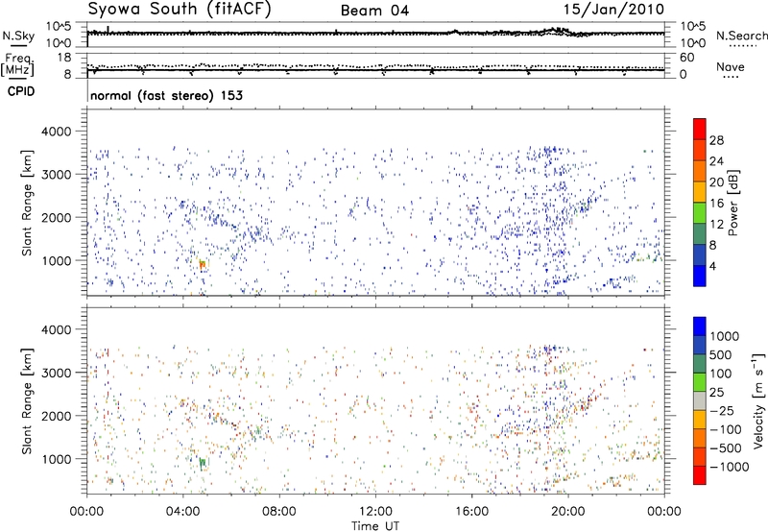The image size is (768, 532).
Task: Select the light green 25–100 Velocity colorbar segment
Action: point(700,382)
